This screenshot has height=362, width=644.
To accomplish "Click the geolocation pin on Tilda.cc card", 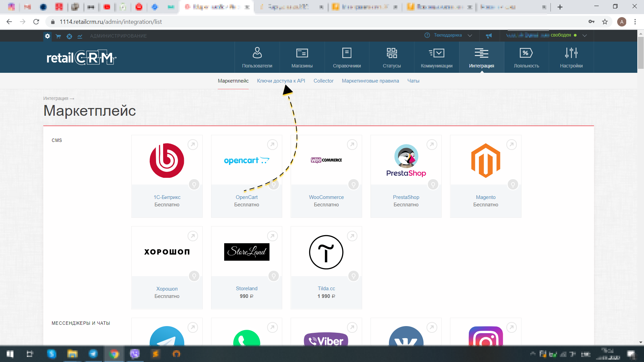I will click(x=353, y=276).
